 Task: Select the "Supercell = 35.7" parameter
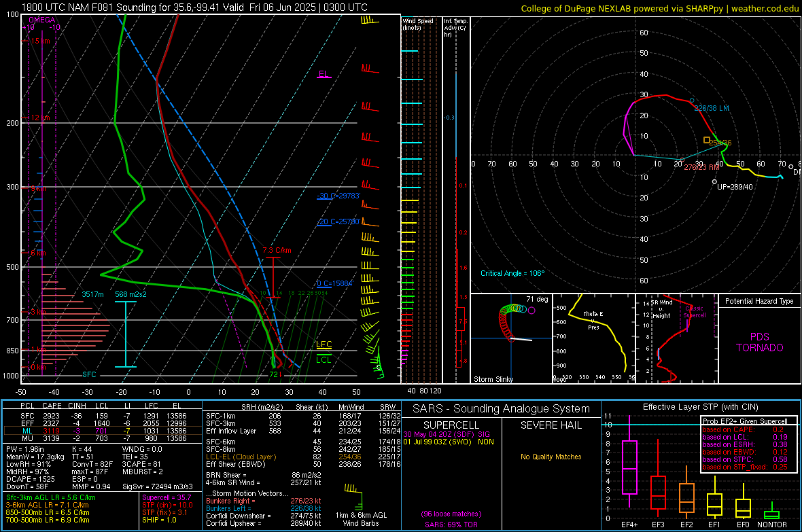(167, 497)
